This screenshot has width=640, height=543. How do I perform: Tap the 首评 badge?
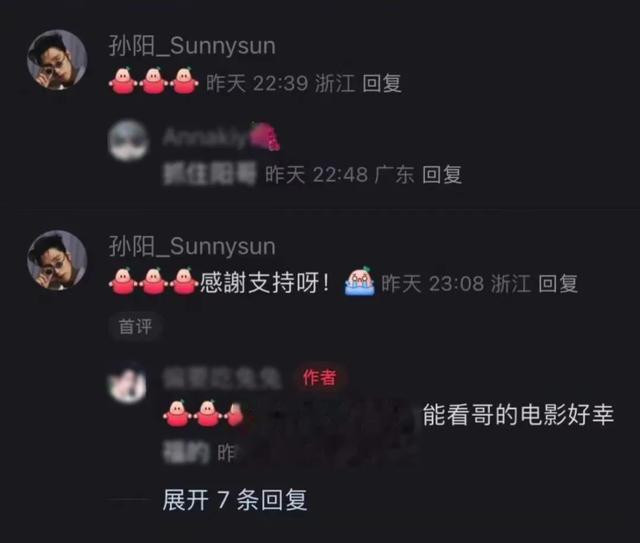[x=136, y=327]
